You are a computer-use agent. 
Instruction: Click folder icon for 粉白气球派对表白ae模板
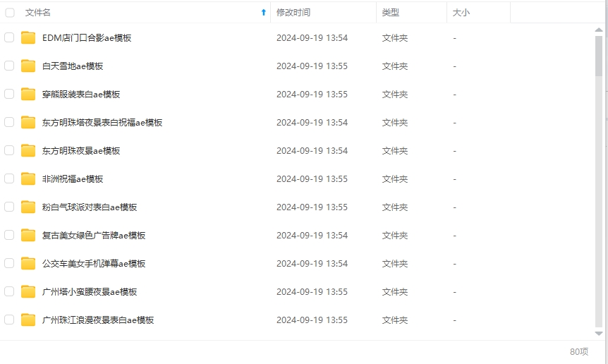pyautogui.click(x=28, y=207)
